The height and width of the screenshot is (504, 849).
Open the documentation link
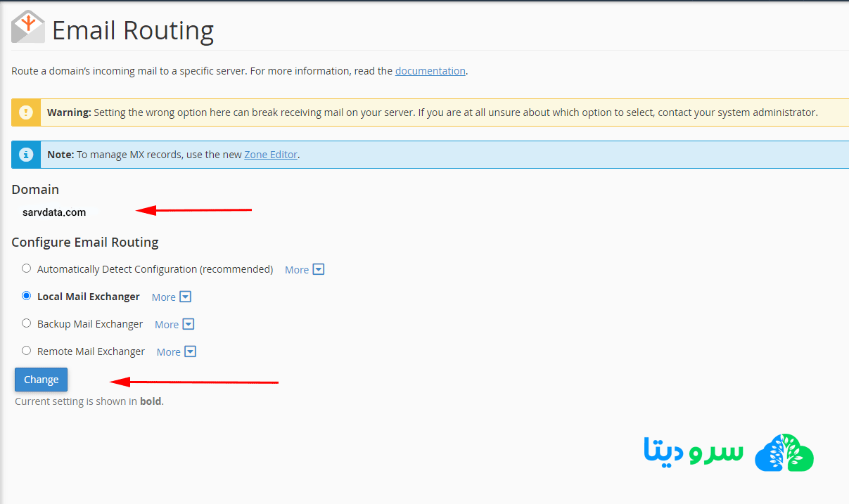click(x=430, y=71)
